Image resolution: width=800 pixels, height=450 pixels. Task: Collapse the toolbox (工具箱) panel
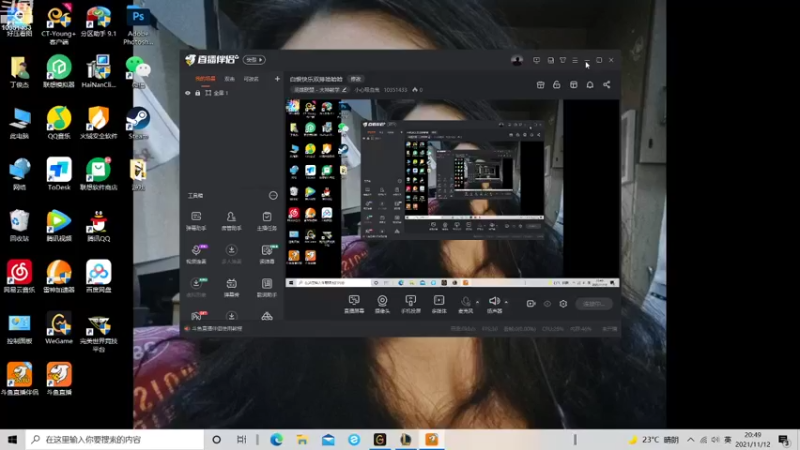pyautogui.click(x=273, y=195)
